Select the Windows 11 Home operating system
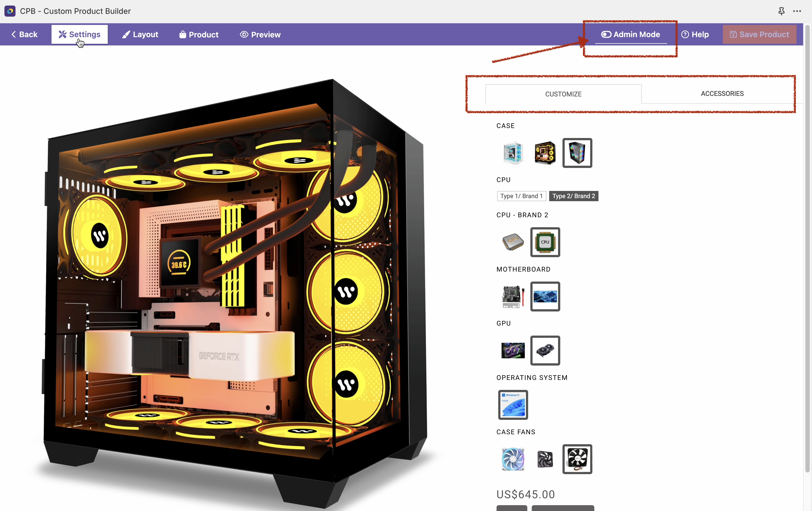This screenshot has height=511, width=812. 513,405
